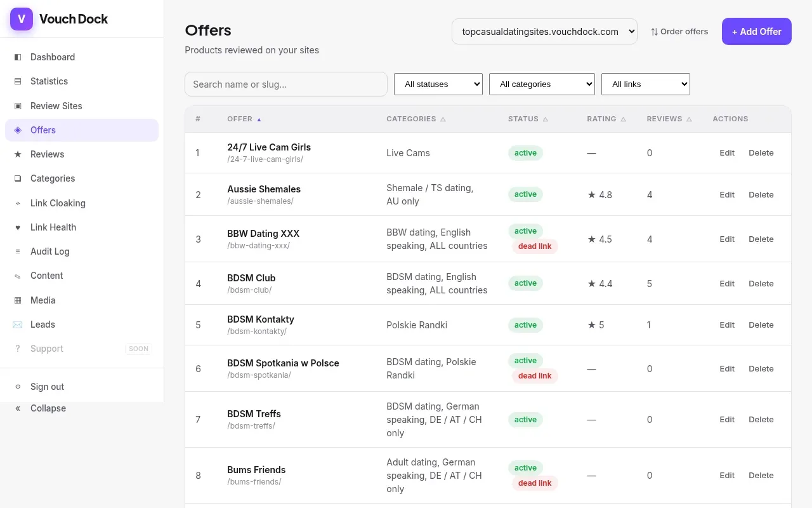
Task: Click the Offers diamond icon
Action: (x=18, y=130)
